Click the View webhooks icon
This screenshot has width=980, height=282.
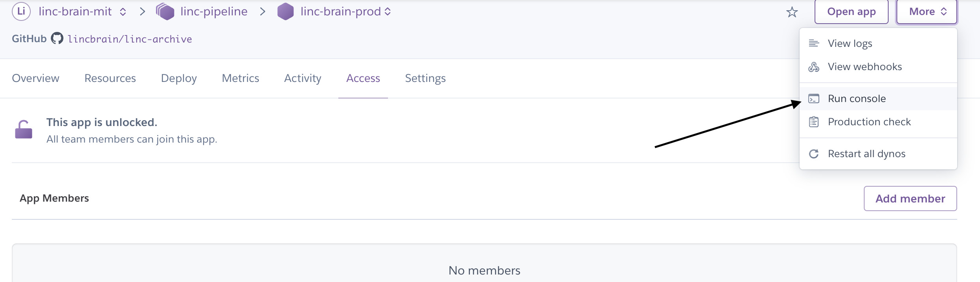813,66
